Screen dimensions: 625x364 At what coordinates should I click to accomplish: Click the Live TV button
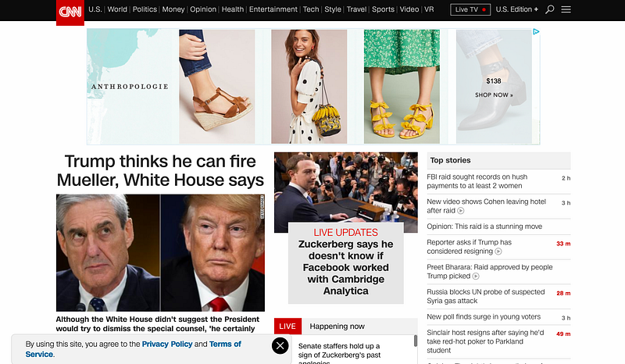pyautogui.click(x=470, y=9)
